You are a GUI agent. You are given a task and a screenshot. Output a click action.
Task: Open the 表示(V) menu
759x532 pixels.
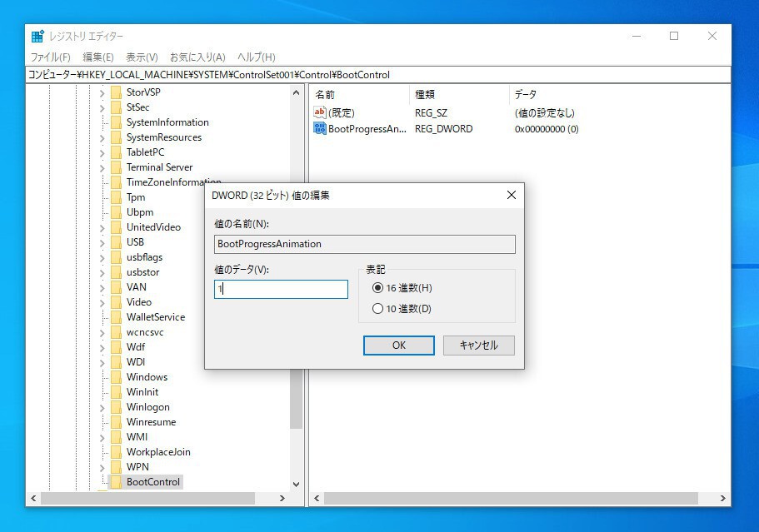[142, 57]
